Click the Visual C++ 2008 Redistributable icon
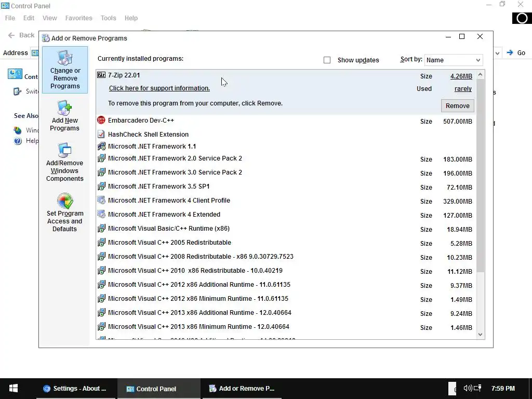Viewport: 532px width, 399px height. [101, 256]
